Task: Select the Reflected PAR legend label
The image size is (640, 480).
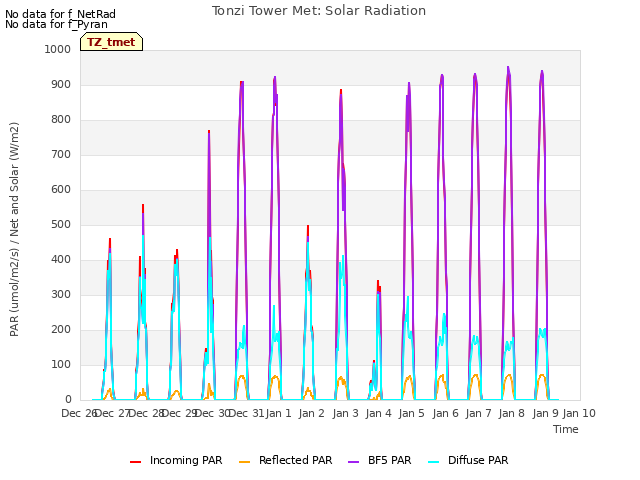Action: [296, 460]
